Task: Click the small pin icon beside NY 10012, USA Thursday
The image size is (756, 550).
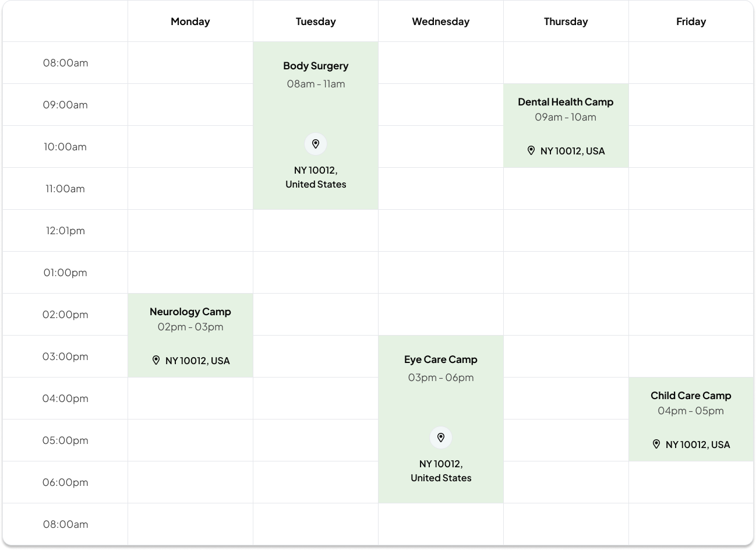Action: point(531,150)
